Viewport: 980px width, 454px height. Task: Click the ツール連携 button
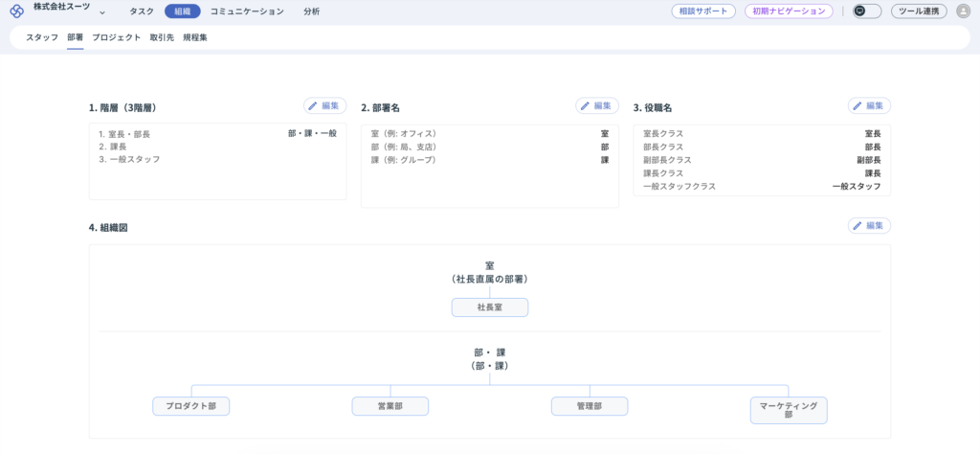click(x=919, y=11)
